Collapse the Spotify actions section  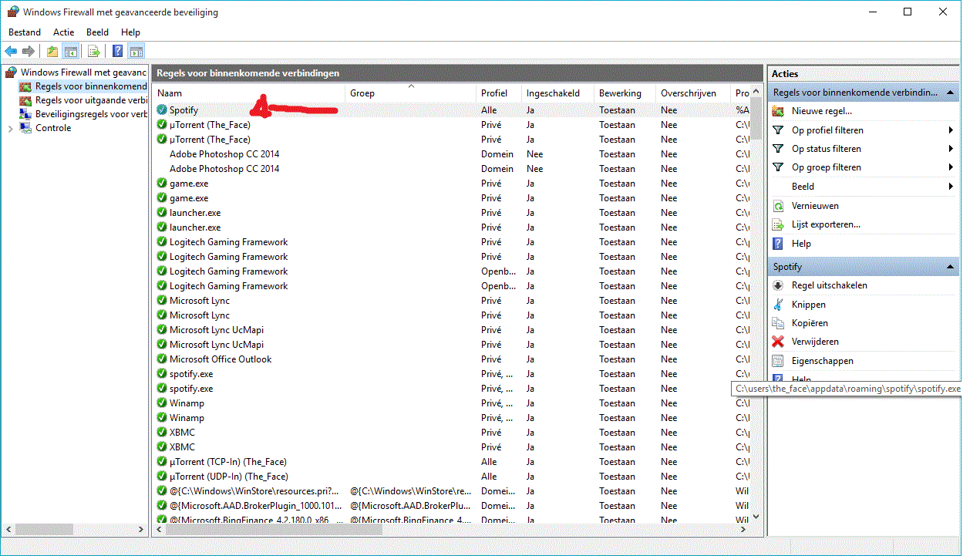950,267
